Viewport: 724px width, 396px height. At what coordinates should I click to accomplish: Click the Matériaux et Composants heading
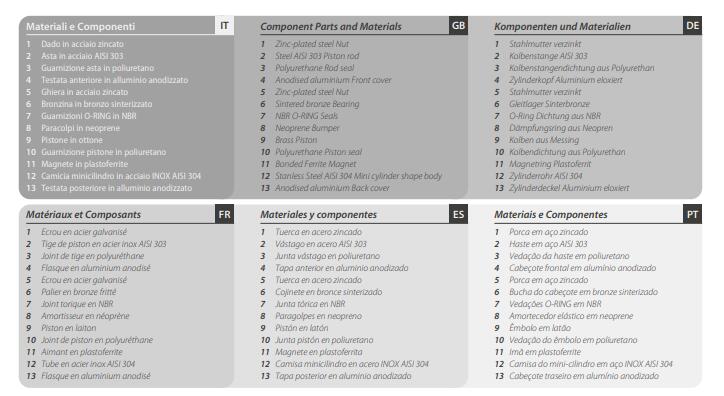point(83,215)
